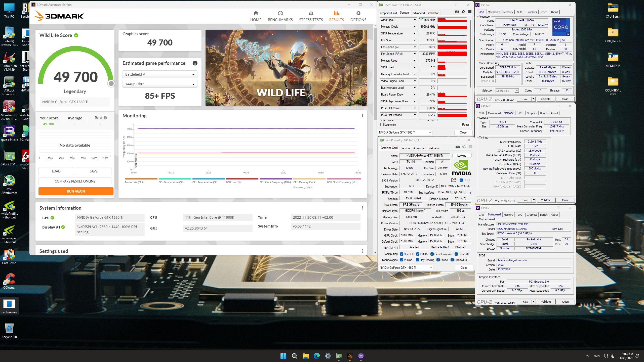Open Search from the taskbar

294,356
